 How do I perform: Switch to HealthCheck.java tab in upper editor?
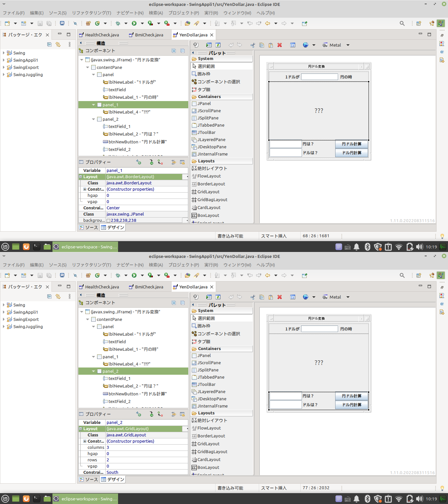tap(99, 35)
